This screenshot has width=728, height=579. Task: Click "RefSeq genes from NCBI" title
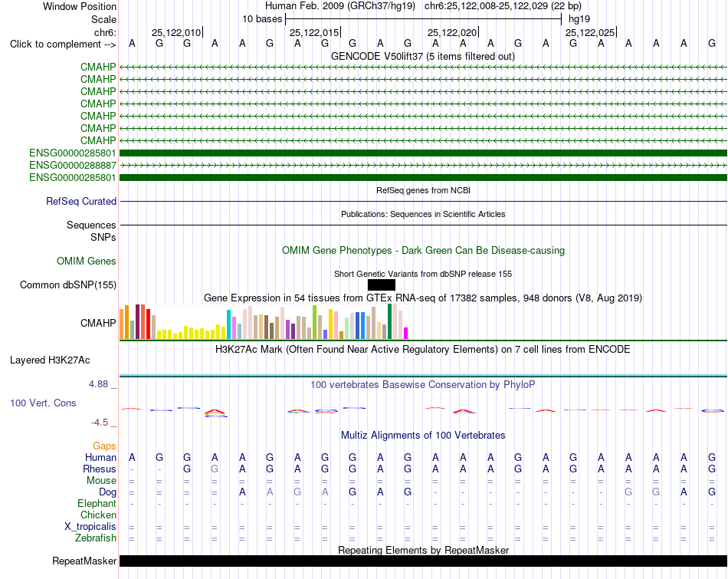pos(423,190)
